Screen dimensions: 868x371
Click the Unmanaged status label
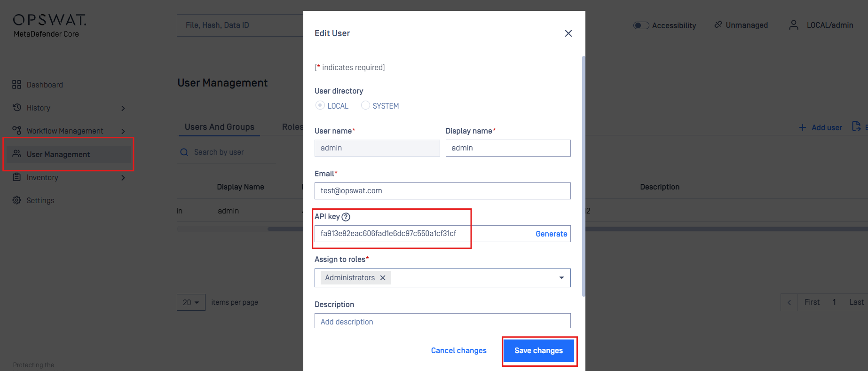747,25
